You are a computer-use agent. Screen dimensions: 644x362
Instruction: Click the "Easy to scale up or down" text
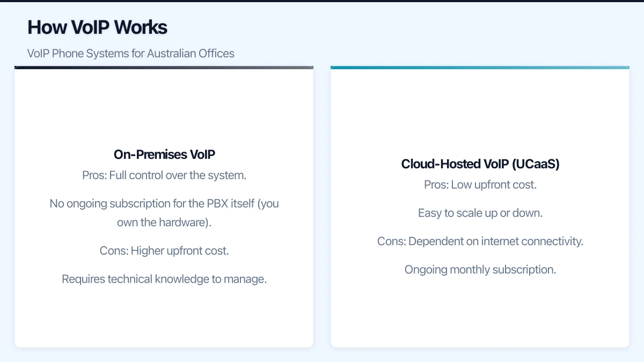tap(480, 213)
